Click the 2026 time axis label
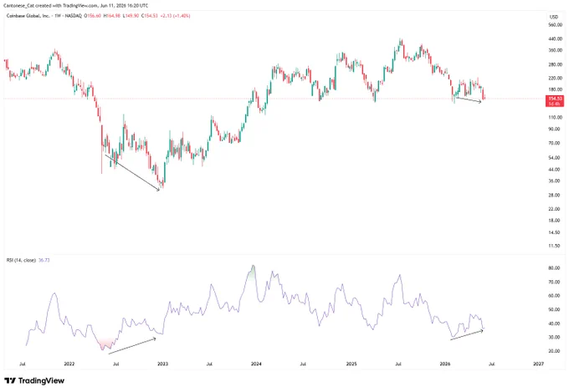Screen dimensions: 569x392 [445, 364]
